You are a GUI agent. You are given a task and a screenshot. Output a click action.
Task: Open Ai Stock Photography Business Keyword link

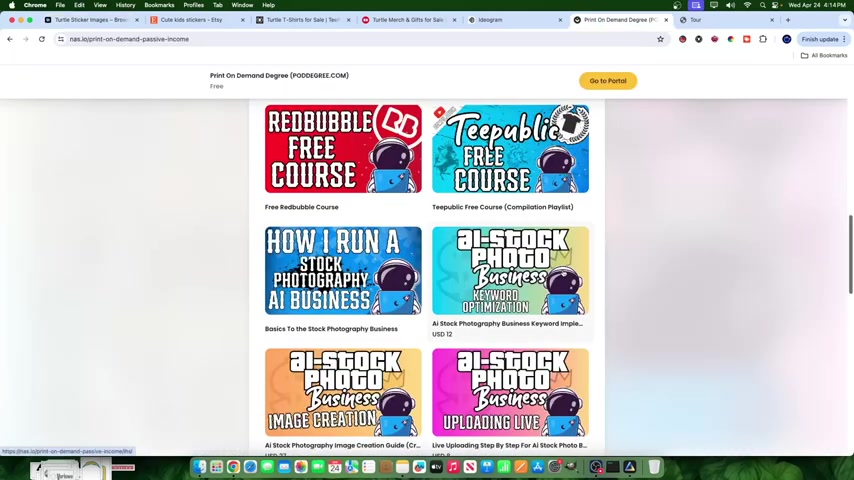(x=508, y=324)
